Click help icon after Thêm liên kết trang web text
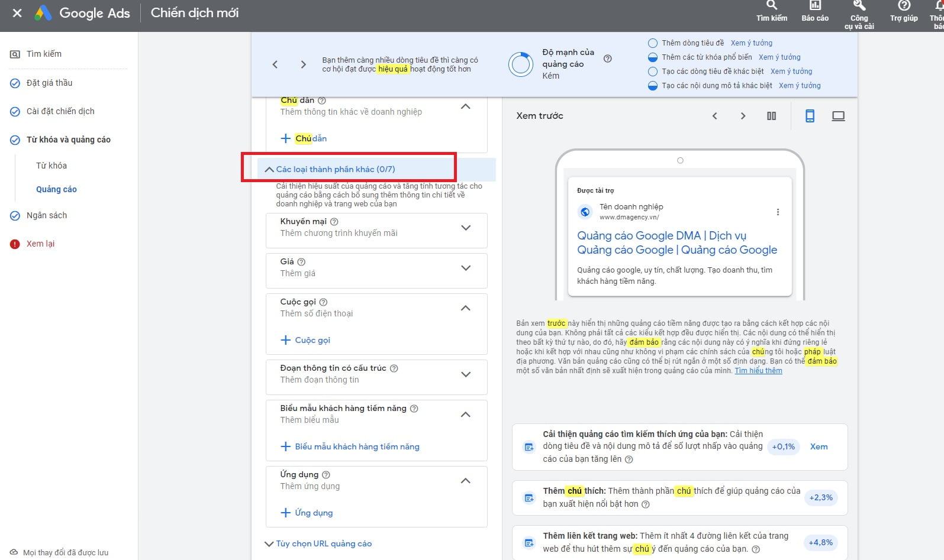The height and width of the screenshot is (560, 944). 756,549
